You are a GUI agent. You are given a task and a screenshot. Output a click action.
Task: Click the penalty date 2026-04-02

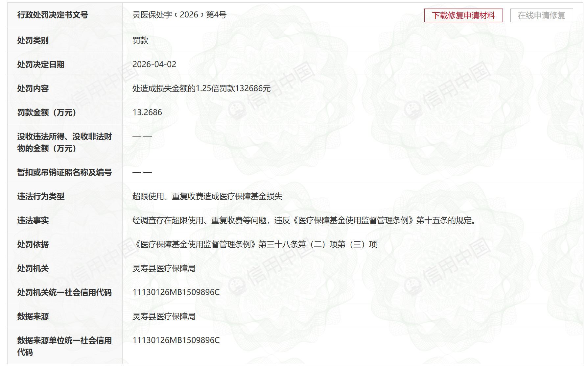154,64
